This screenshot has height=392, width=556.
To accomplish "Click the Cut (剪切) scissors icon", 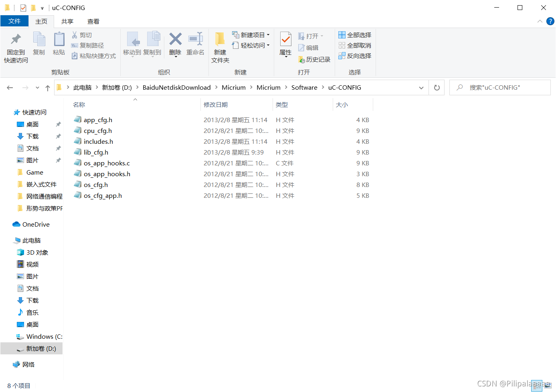I will (x=75, y=35).
